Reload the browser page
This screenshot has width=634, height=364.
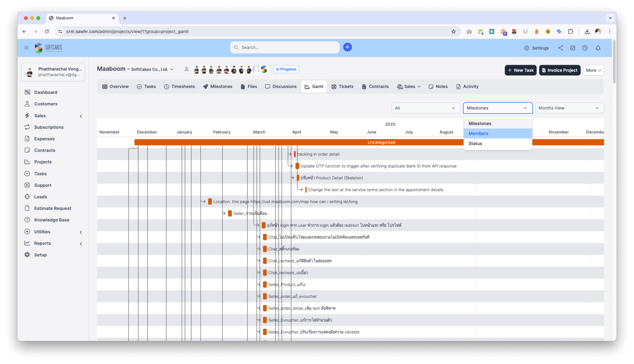coord(47,32)
